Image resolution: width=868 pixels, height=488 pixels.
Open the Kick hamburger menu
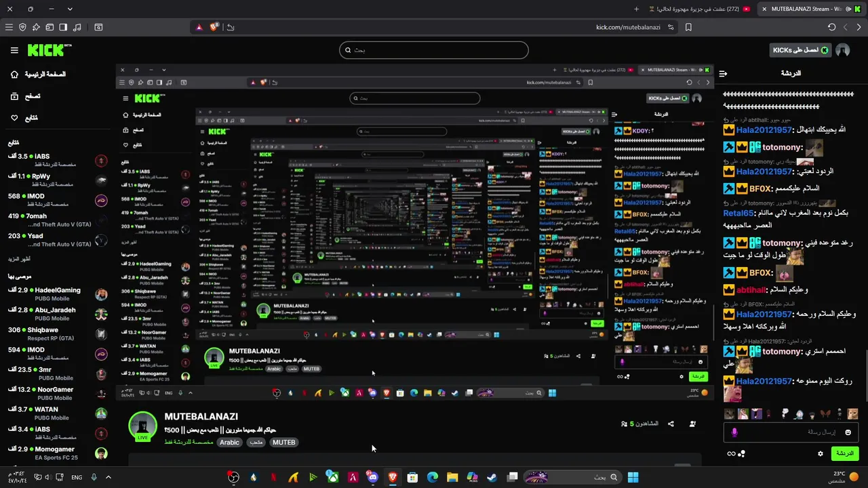coord(14,50)
